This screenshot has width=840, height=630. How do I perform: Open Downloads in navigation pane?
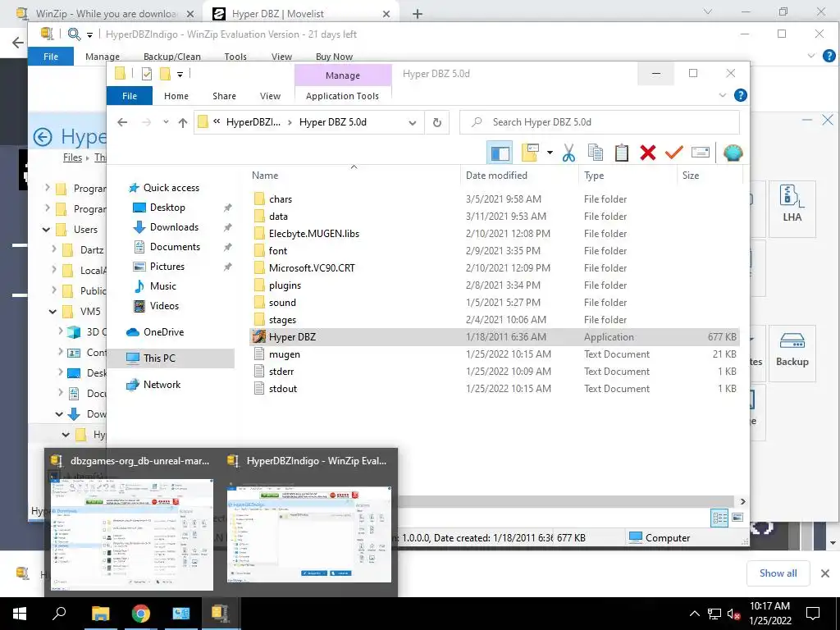174,227
